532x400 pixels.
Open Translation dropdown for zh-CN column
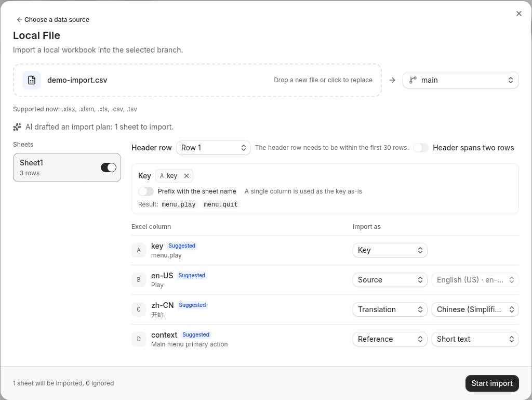point(390,309)
